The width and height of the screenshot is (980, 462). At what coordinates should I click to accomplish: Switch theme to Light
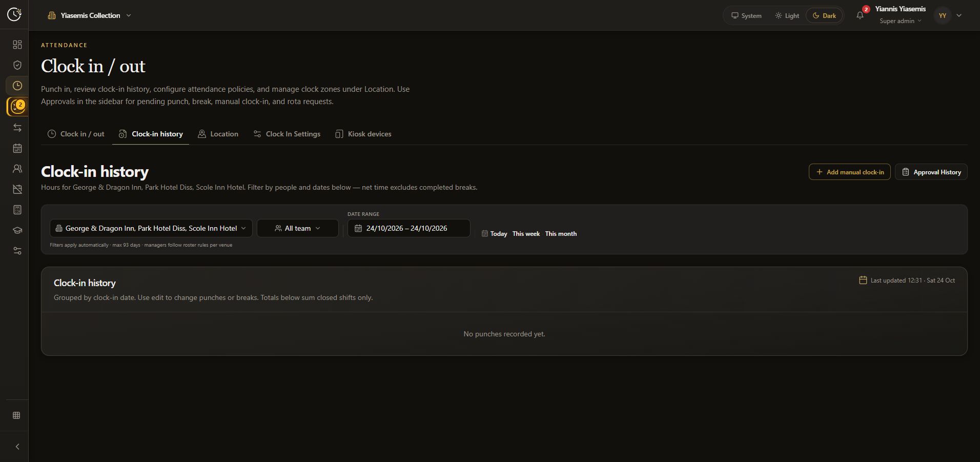[787, 15]
